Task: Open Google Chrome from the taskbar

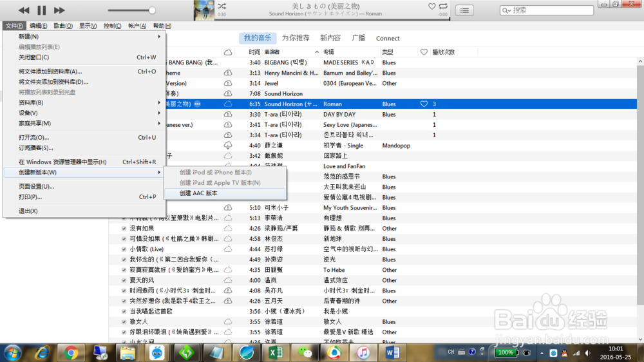Action: (x=71, y=352)
